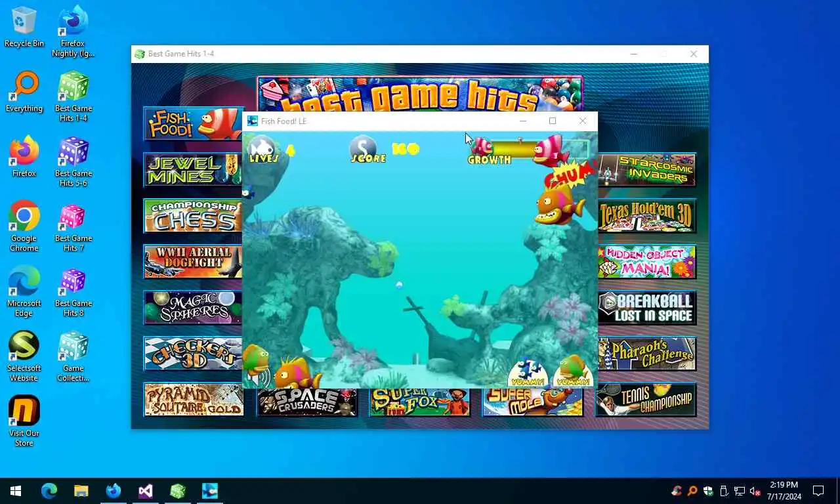This screenshot has height=504, width=840.
Task: Click the pink fish right of Growth bar
Action: coord(551,150)
